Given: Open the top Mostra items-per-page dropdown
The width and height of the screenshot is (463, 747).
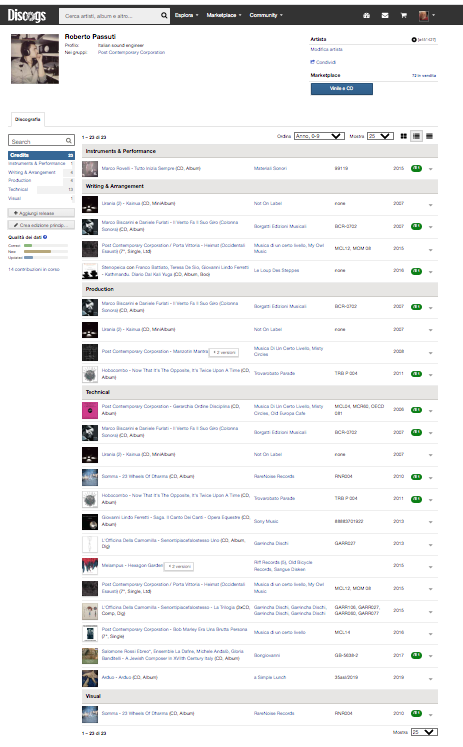Looking at the screenshot, I should [x=380, y=136].
